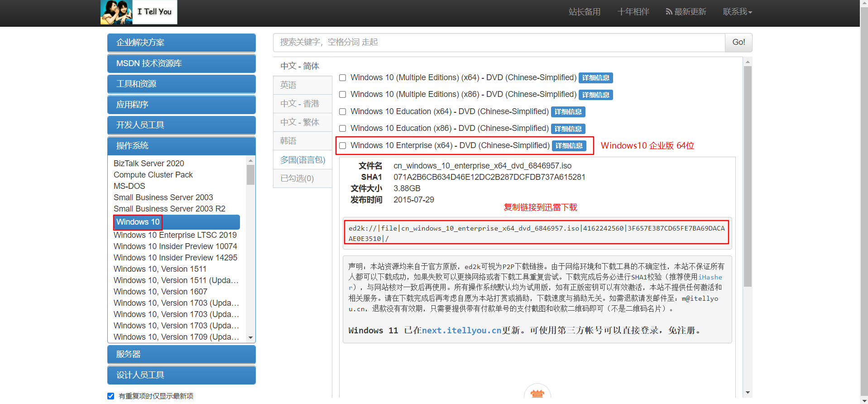Click the ed2k download link text box
Image resolution: width=868 pixels, height=404 pixels.
coord(537,233)
